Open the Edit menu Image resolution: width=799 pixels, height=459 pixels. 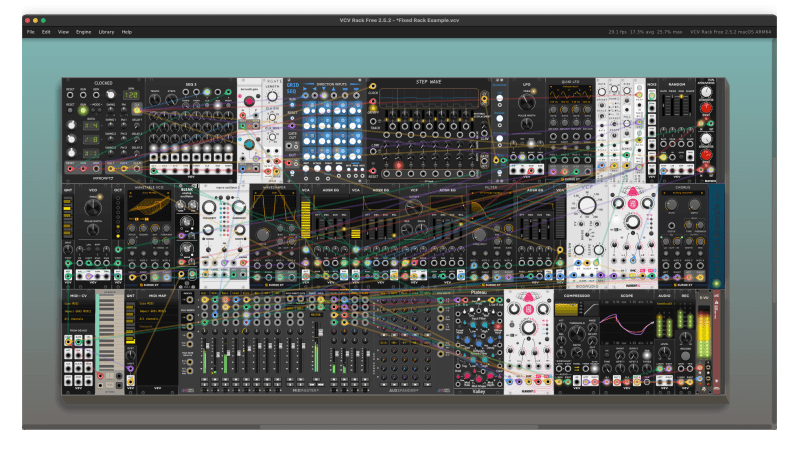[46, 32]
